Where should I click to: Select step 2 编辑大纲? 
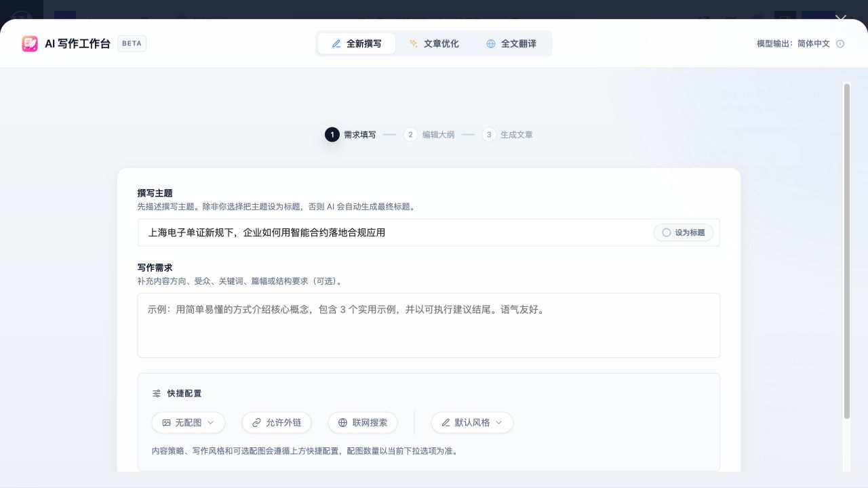[429, 135]
